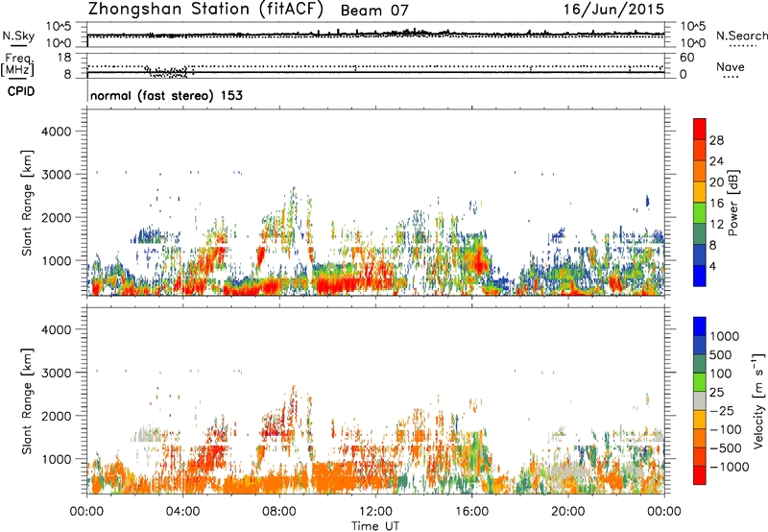The image size is (768, 532).
Task: Click the title 'Zhongshan Station (fitACF)'
Action: coord(205,10)
